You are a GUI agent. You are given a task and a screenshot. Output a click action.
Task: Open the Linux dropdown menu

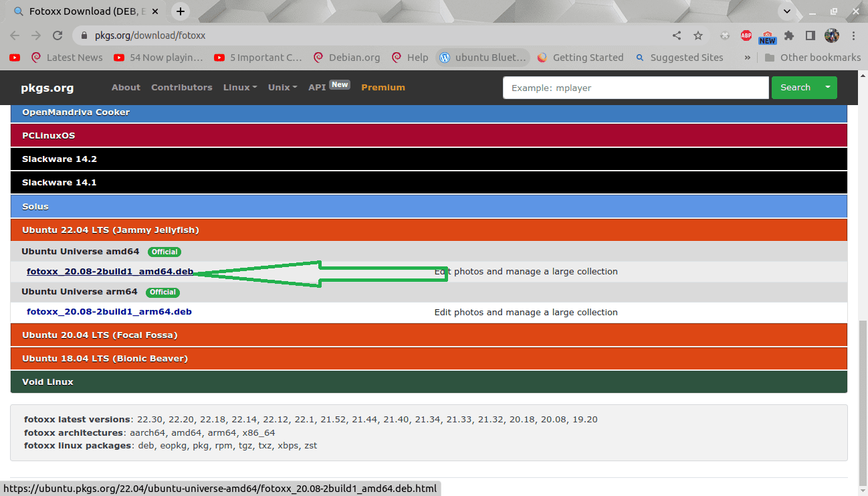coord(239,87)
